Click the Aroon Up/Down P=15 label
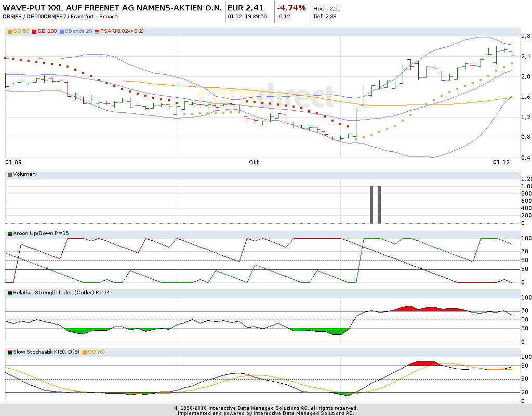The width and height of the screenshot is (532, 416). click(x=41, y=233)
